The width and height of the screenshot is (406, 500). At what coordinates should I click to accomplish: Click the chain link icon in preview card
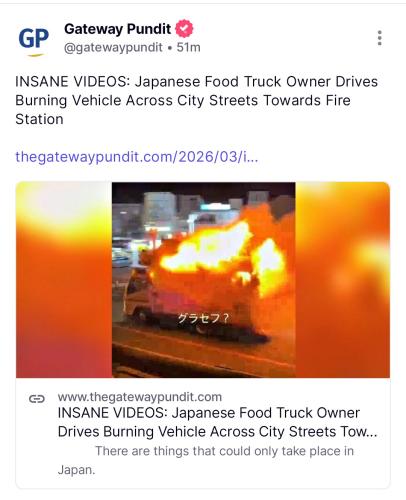pos(37,399)
